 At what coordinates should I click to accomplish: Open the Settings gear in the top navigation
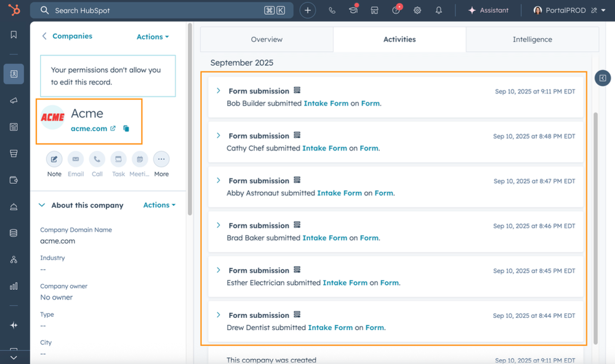click(417, 10)
